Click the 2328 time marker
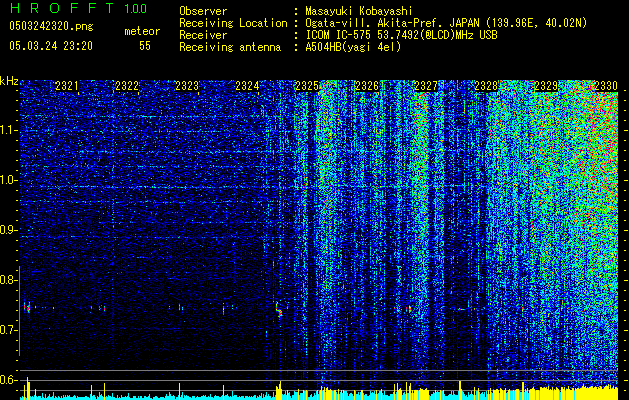The image size is (629, 400). (486, 86)
